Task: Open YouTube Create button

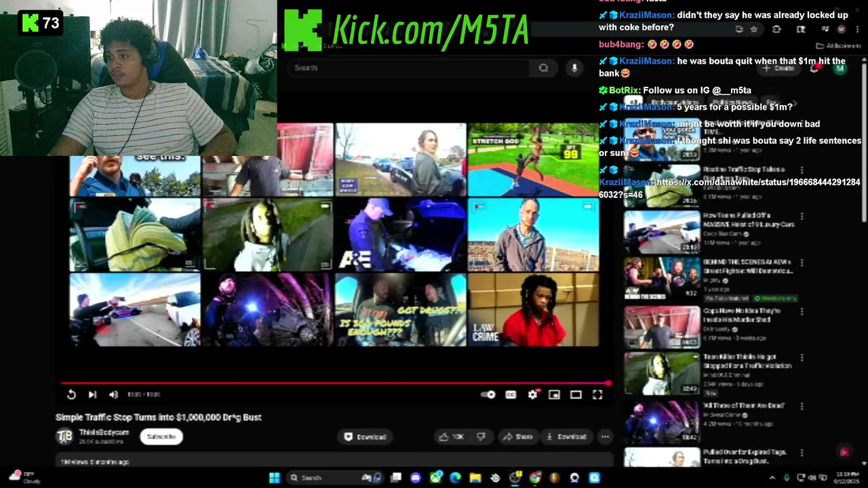Action: point(778,68)
